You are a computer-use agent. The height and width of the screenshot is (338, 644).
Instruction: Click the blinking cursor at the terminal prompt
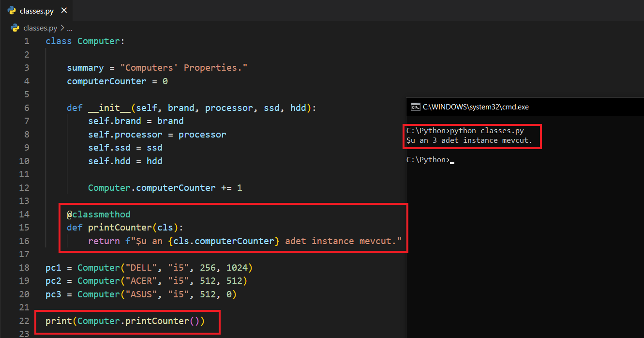[452, 161]
